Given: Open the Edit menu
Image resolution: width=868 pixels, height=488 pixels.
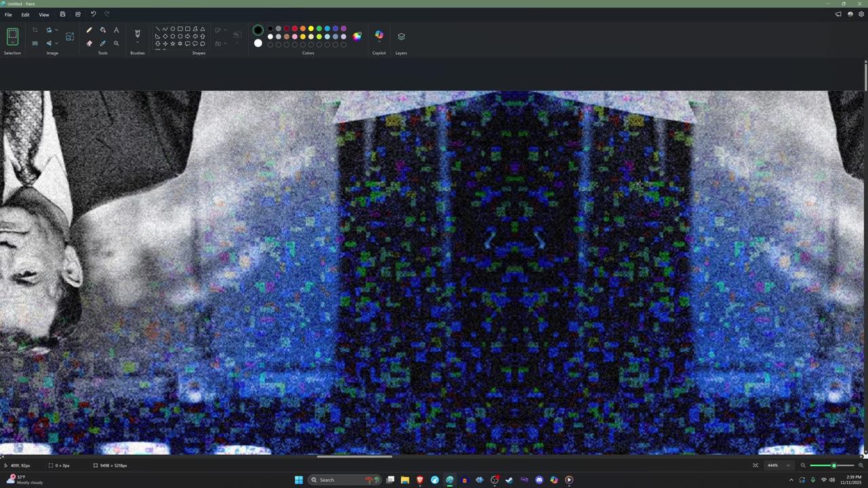Looking at the screenshot, I should 25,14.
